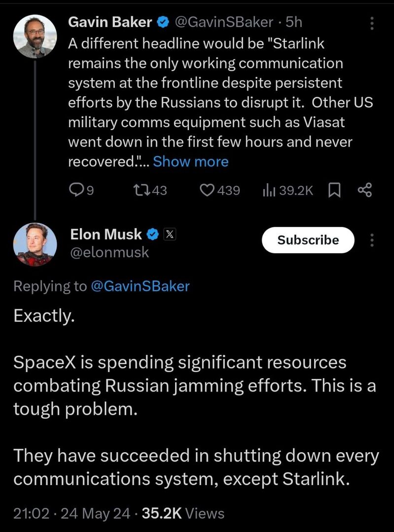Click the 21:02 · 24 May 24 timestamp
Viewport: 394px width, 532px height.
coord(72,513)
